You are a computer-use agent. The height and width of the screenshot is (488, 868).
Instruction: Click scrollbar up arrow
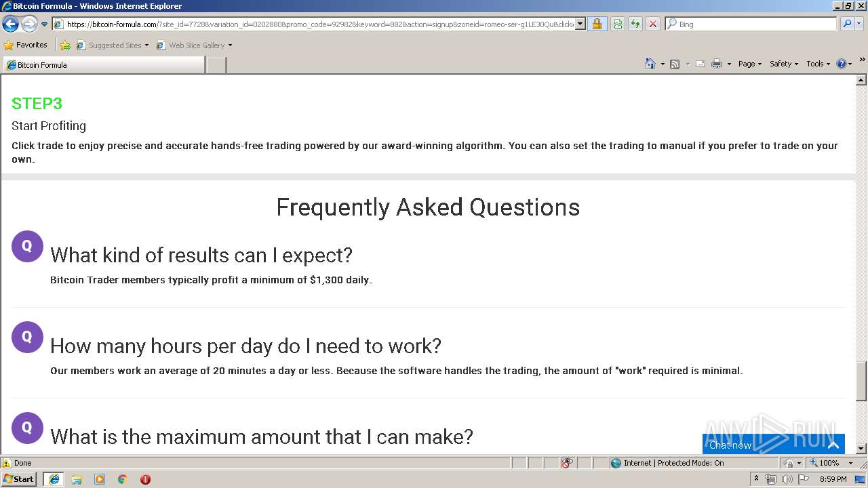[x=861, y=80]
